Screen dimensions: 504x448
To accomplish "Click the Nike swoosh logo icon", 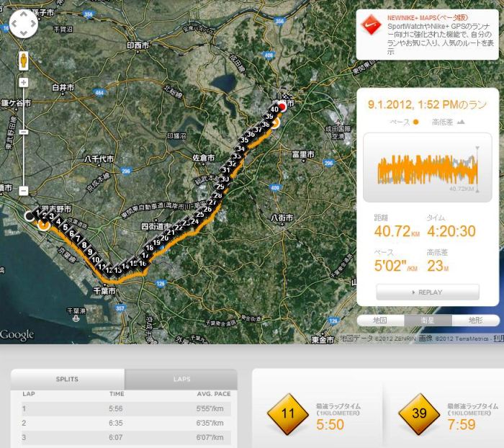I will tap(371, 24).
